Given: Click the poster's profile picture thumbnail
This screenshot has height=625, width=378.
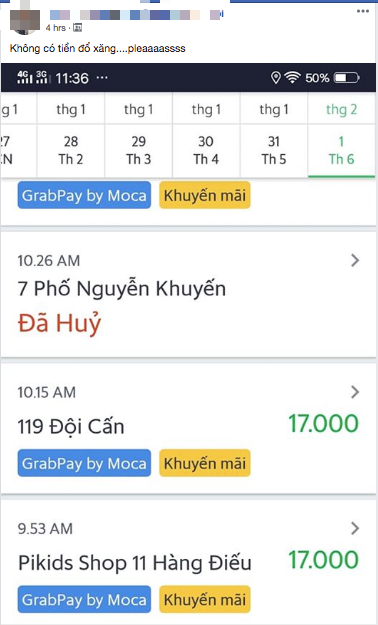Looking at the screenshot, I should pos(25,21).
